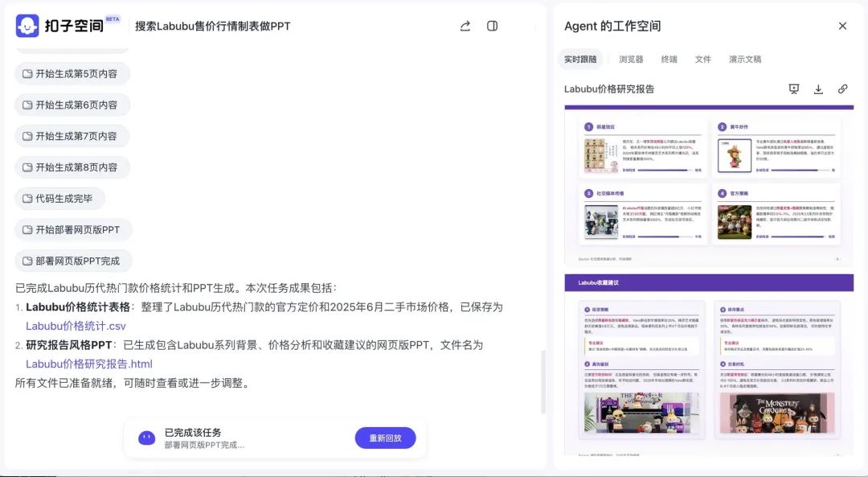Click number 4 badge on 官方策略 card
The image size is (868, 477).
pos(722,193)
